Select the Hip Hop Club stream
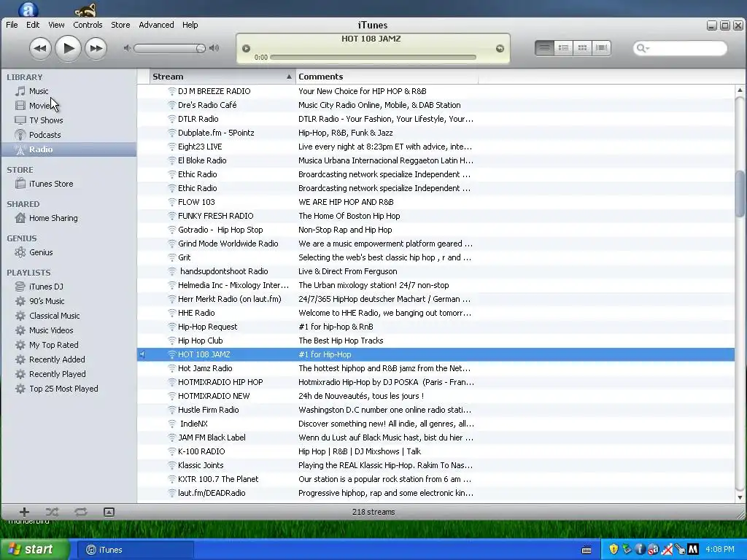Image resolution: width=747 pixels, height=560 pixels. pyautogui.click(x=436, y=341)
